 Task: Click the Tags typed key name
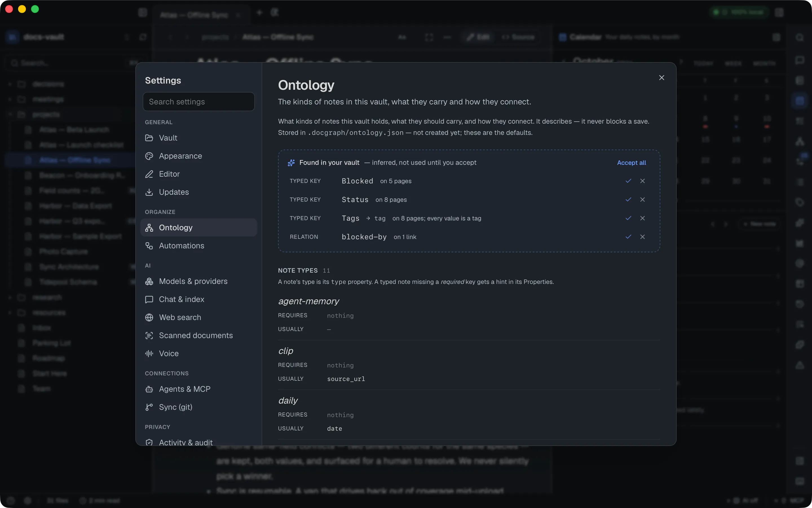[350, 218]
